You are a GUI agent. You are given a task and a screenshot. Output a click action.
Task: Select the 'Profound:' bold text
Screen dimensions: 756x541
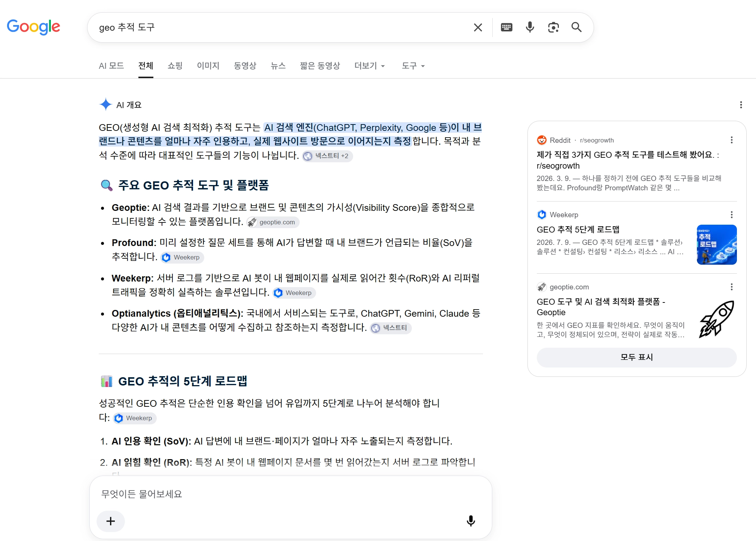tap(134, 243)
